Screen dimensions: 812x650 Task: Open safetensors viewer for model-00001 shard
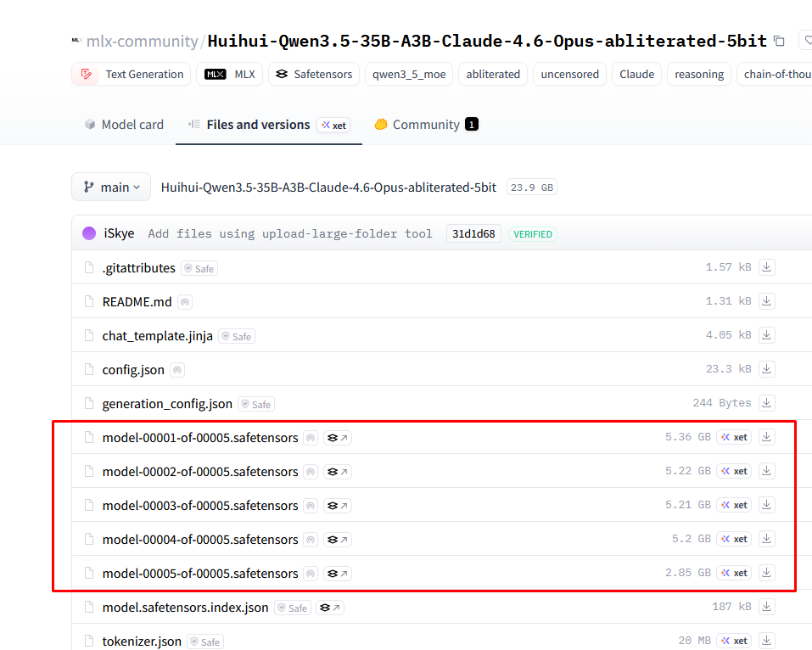[338, 438]
